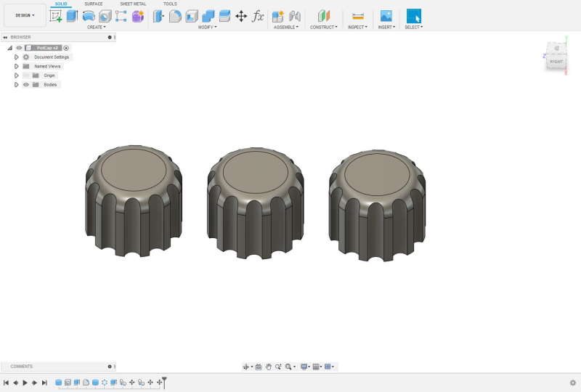
Task: Toggle visibility eye of Bodies folder
Action: (x=26, y=84)
